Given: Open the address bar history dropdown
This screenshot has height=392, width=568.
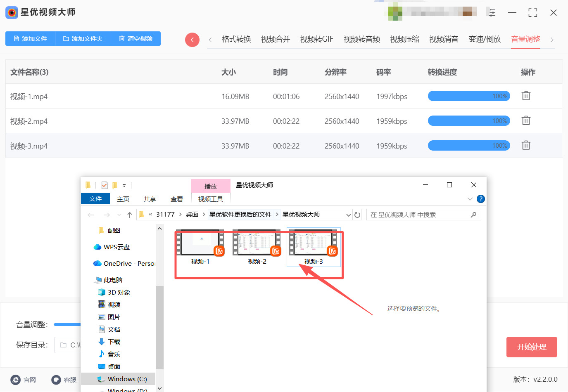Looking at the screenshot, I should tap(349, 215).
